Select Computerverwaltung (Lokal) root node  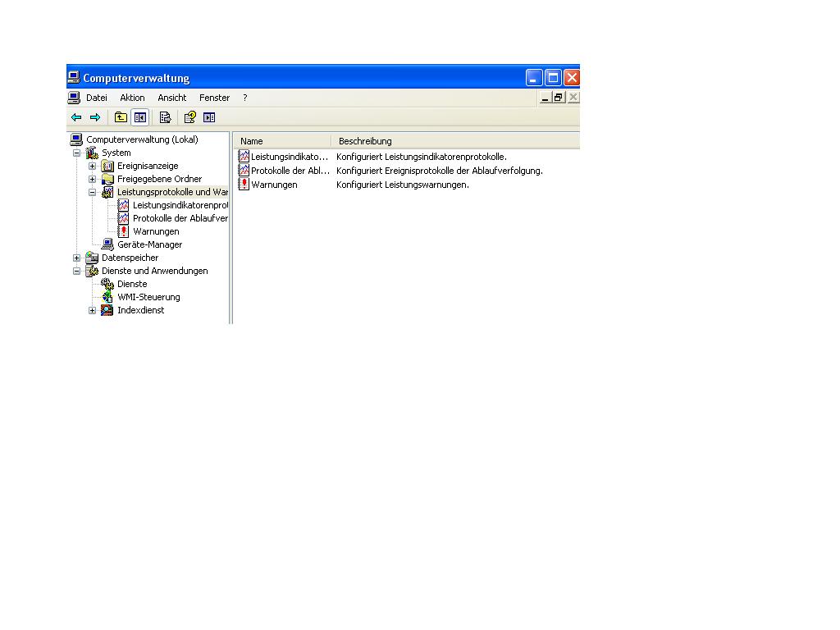(x=142, y=139)
